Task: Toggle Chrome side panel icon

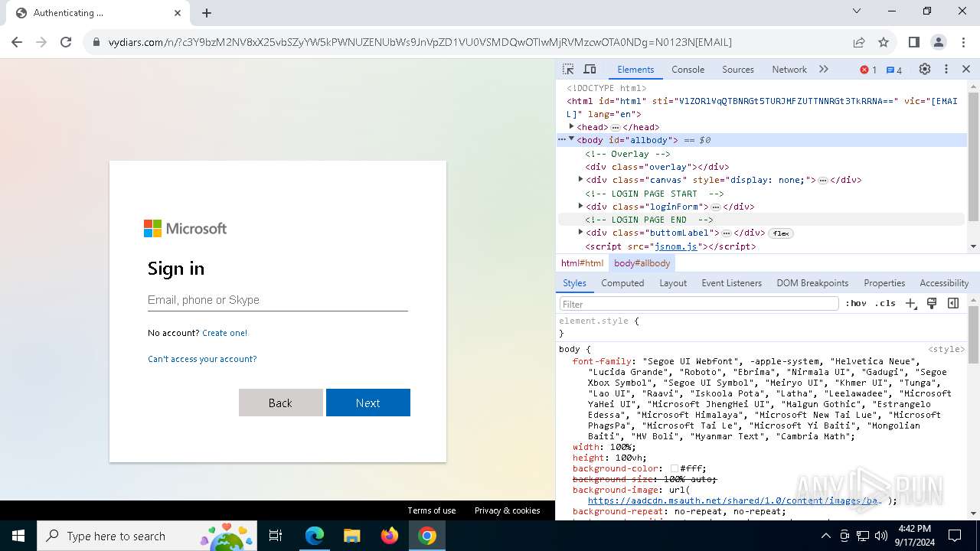Action: (913, 42)
